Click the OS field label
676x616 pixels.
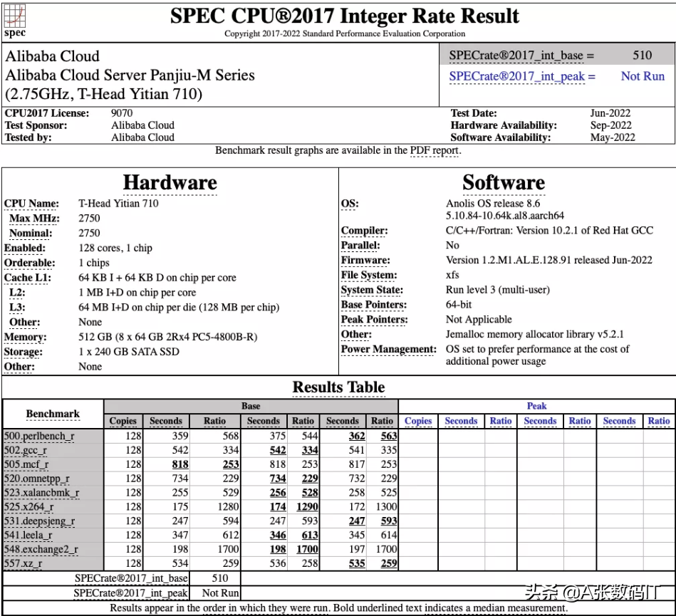(x=350, y=204)
